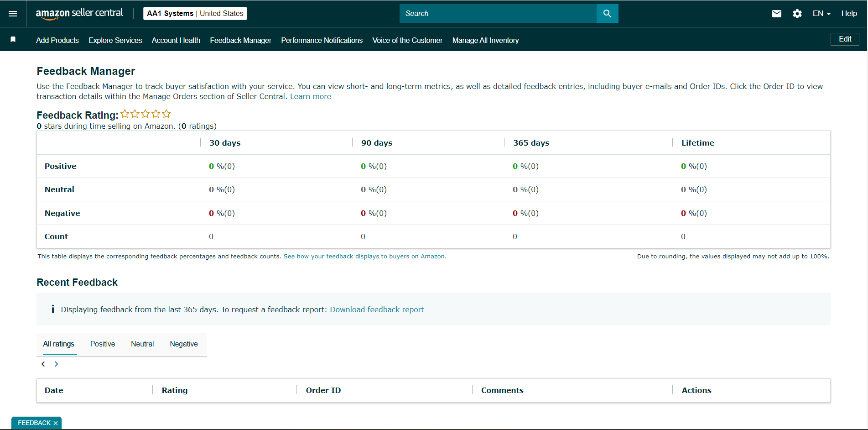Click the 365 days column header
Image resolution: width=868 pixels, height=430 pixels.
click(531, 143)
